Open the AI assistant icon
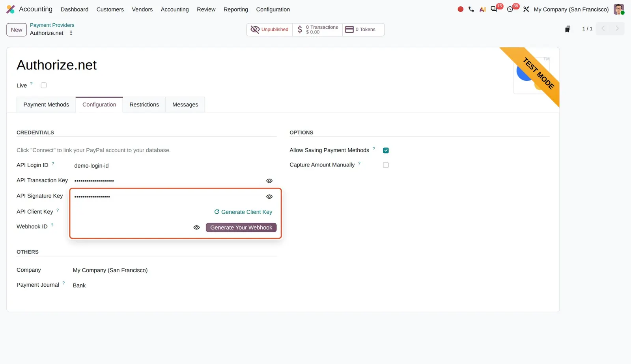 pyautogui.click(x=482, y=9)
